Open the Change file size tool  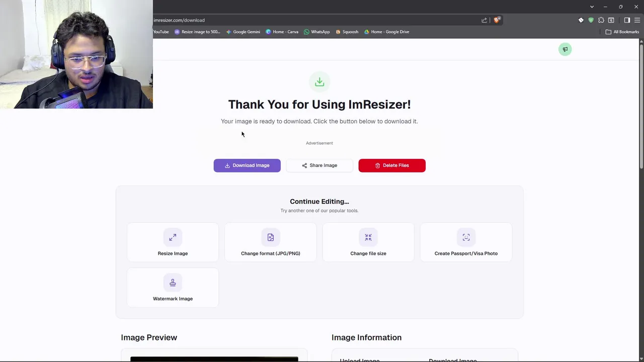tap(368, 242)
